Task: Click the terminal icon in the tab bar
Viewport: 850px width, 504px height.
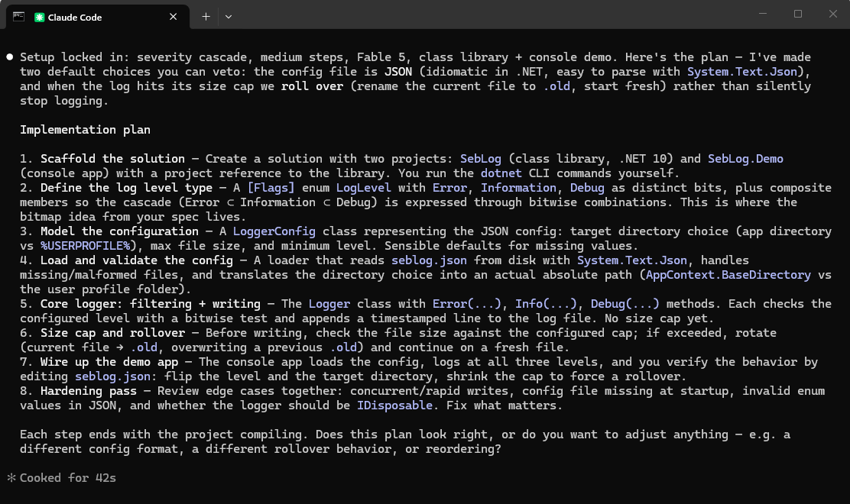Action: tap(18, 17)
